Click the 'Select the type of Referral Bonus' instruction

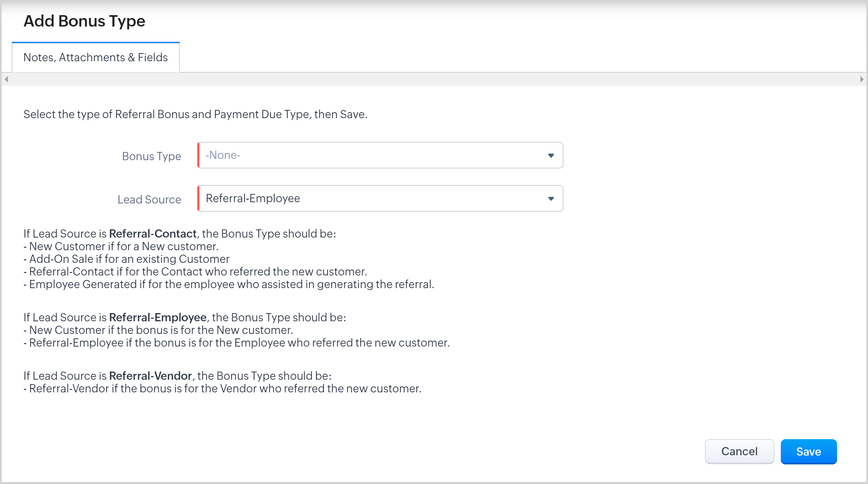[196, 114]
